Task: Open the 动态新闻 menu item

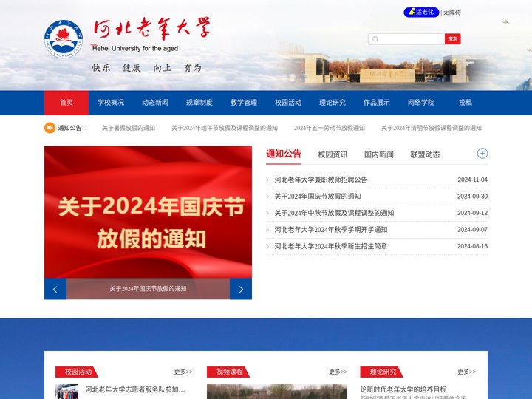Action: click(x=155, y=103)
